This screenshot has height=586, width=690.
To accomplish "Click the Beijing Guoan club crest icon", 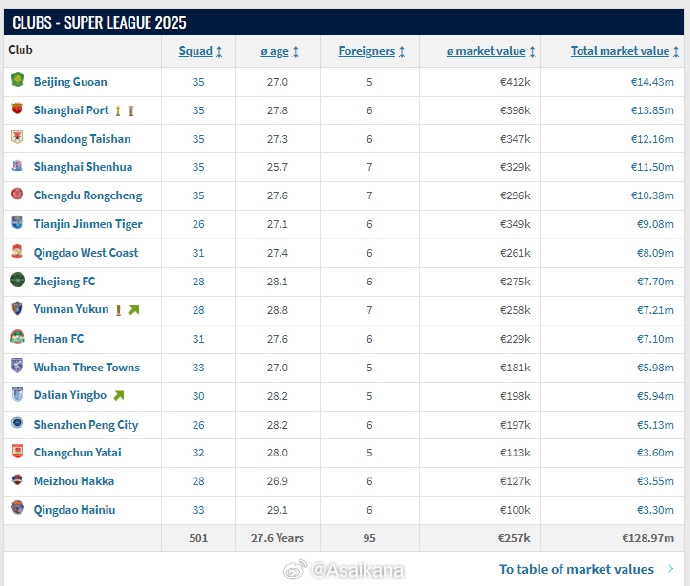I will coord(17,81).
